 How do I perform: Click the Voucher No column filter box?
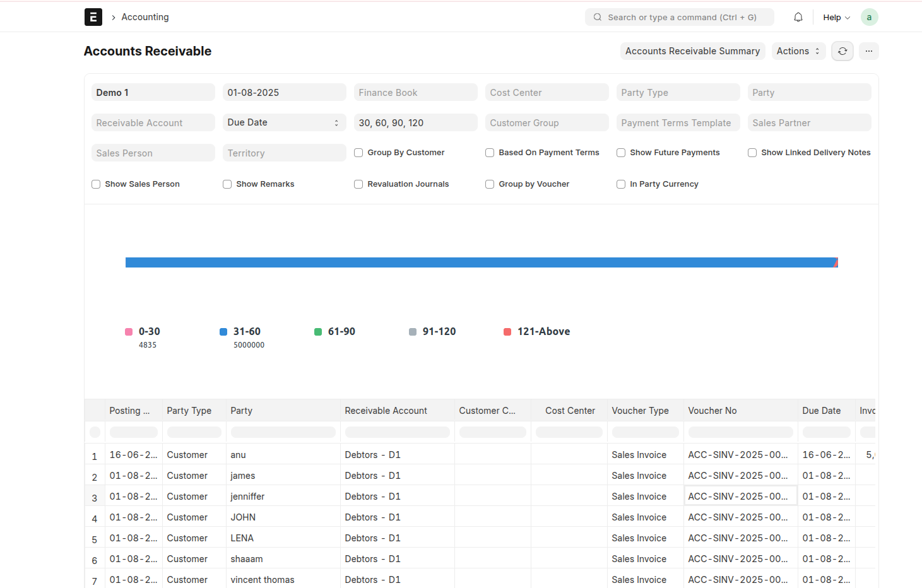pyautogui.click(x=740, y=432)
